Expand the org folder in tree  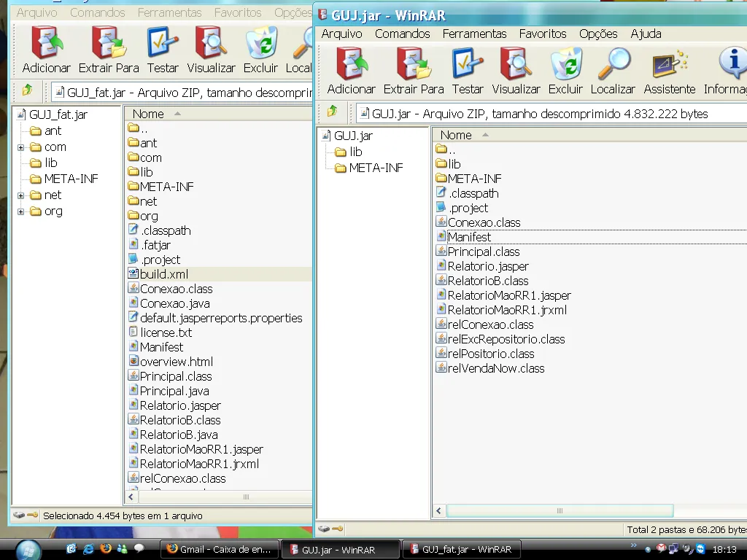click(x=21, y=211)
